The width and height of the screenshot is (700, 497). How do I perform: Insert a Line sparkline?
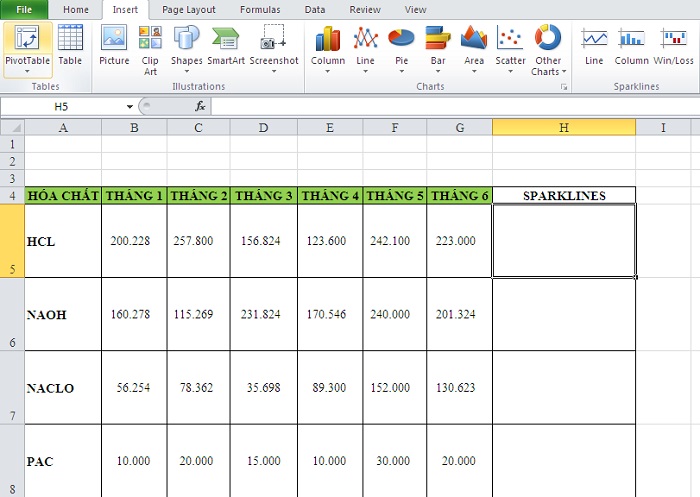coord(594,46)
